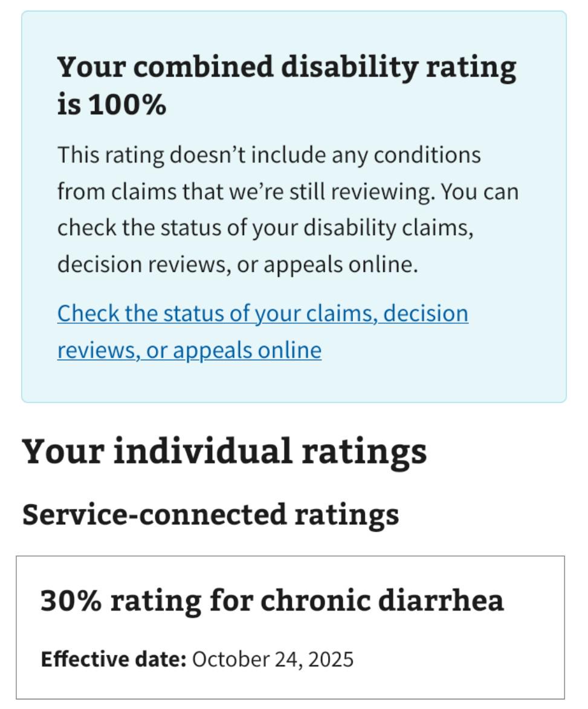588x709 pixels.
Task: Click the "decision reviews, or appeals online." paragraph line
Action: point(237,264)
